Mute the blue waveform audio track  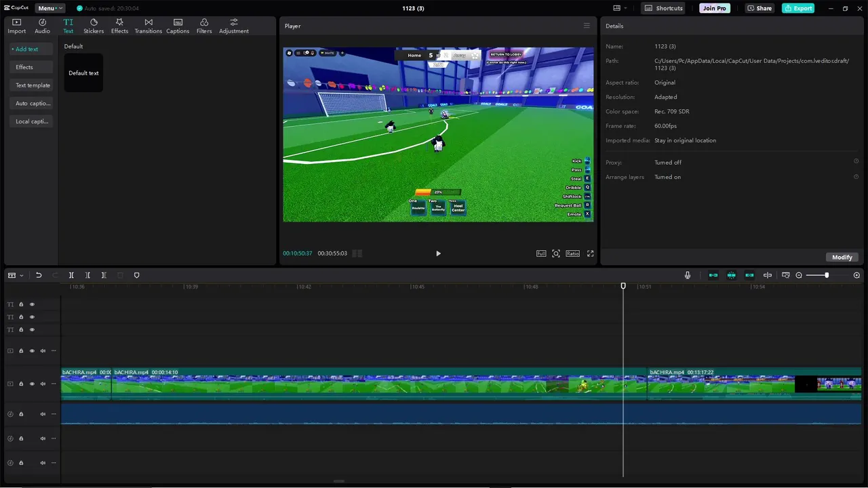pos(43,414)
